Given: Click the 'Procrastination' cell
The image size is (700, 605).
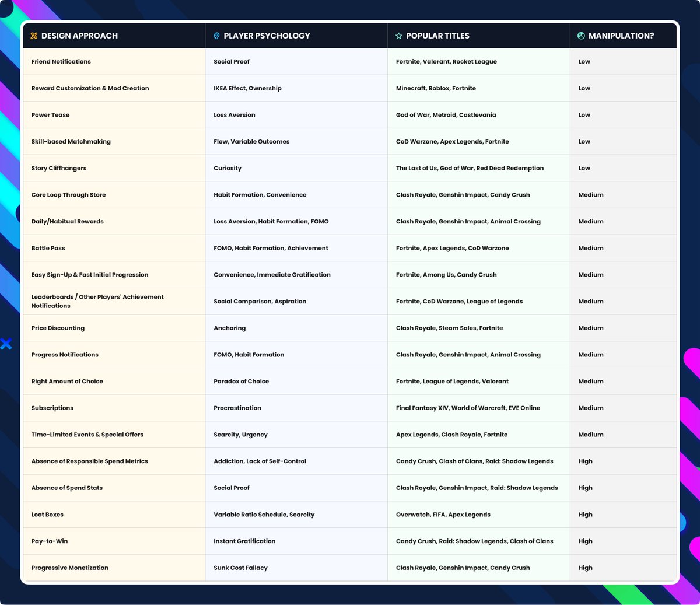Looking at the screenshot, I should tap(296, 408).
